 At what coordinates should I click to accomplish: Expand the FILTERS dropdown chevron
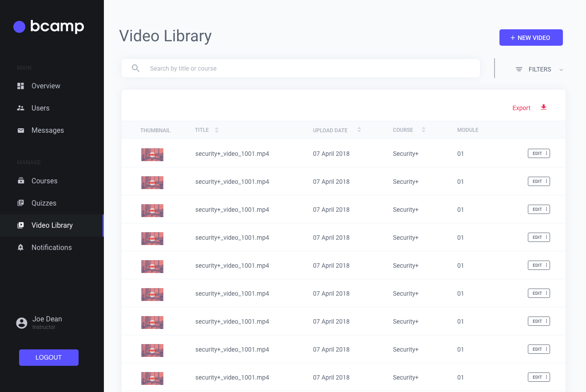pos(561,69)
